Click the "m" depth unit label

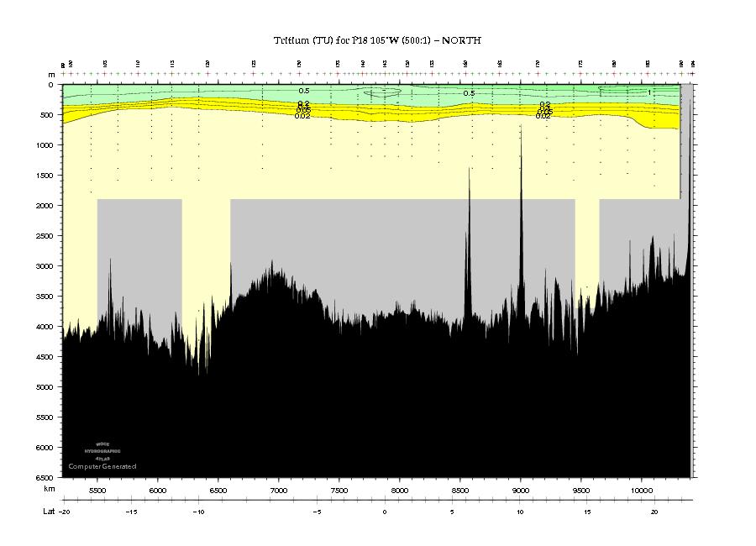[x=51, y=75]
